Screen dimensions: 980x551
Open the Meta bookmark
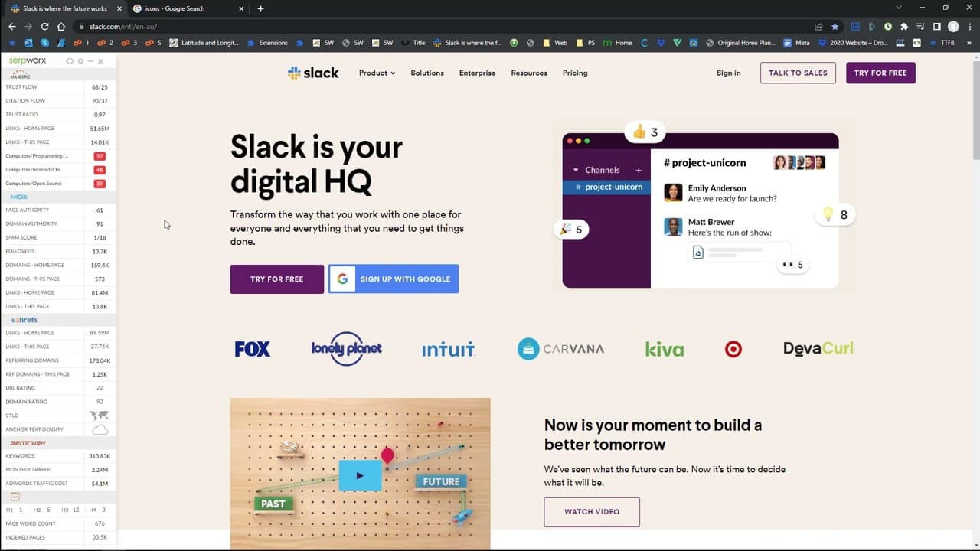(x=796, y=43)
